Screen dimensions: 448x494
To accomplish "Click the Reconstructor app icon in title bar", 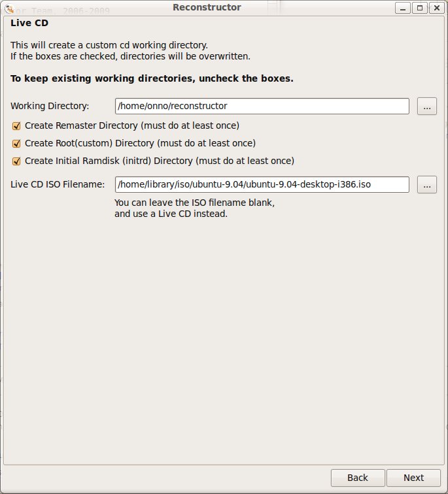I will (x=9, y=9).
